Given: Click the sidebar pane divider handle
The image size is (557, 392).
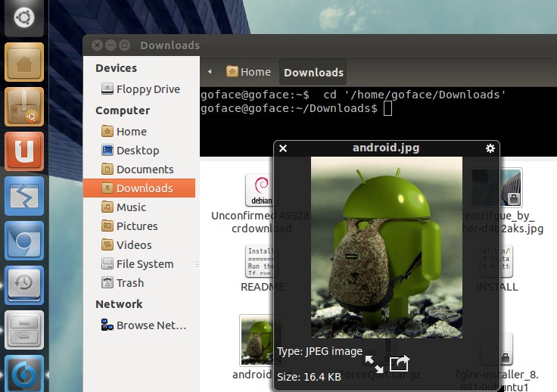Looking at the screenshot, I should tap(198, 265).
